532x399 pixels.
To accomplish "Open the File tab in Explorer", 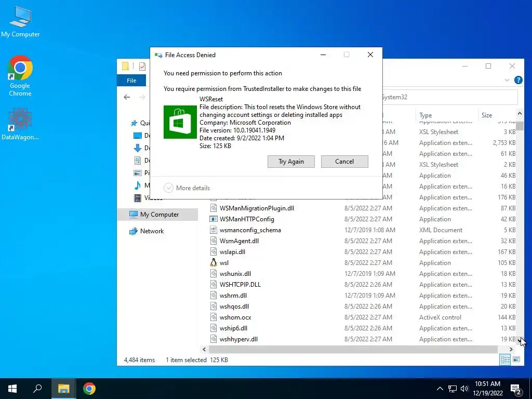I will [131, 81].
